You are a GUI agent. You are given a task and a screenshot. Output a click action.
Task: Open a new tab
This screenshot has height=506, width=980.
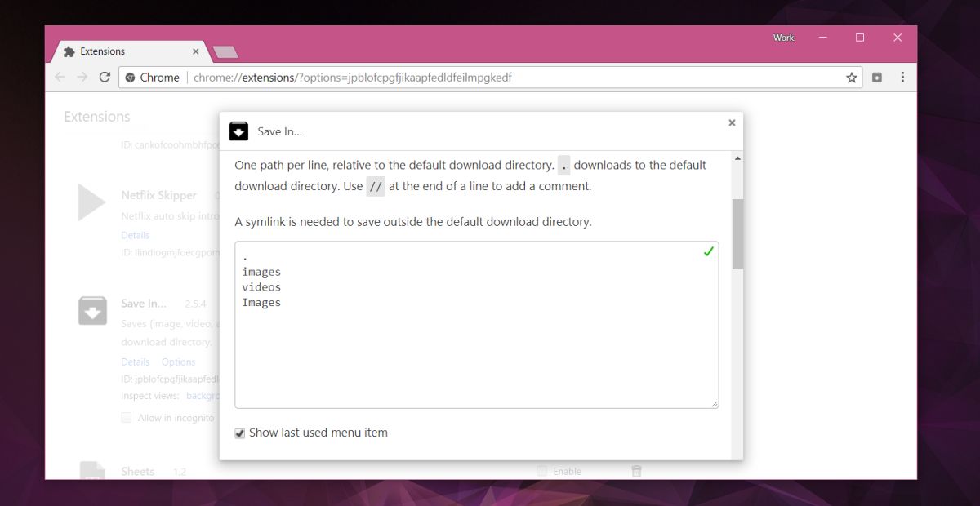pos(225,52)
